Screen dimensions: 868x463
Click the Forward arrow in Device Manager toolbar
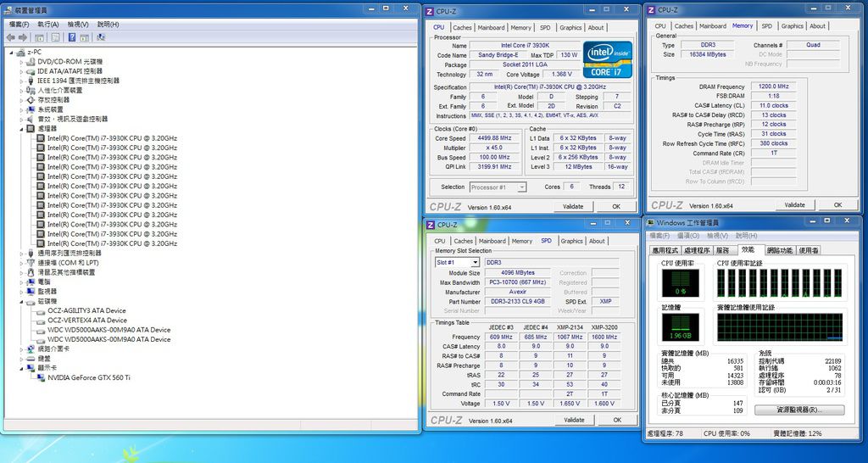click(23, 37)
